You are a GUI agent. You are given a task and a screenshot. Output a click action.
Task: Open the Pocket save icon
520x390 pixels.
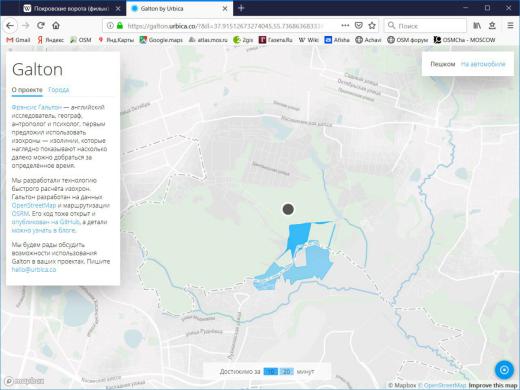pos(358,25)
